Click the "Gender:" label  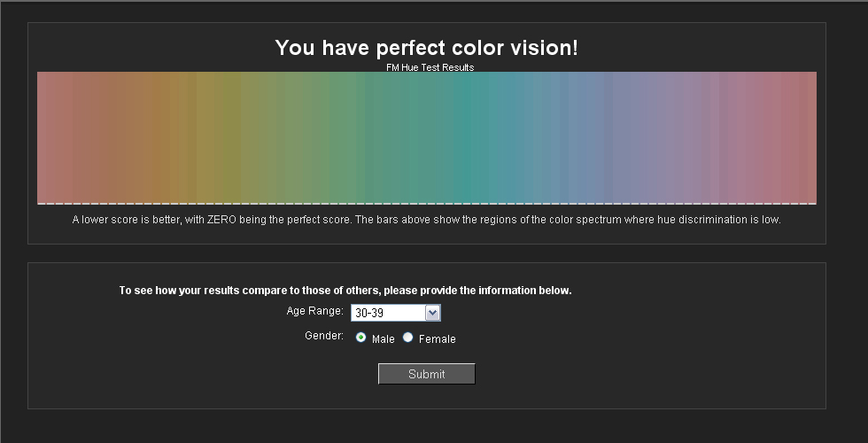pos(324,337)
